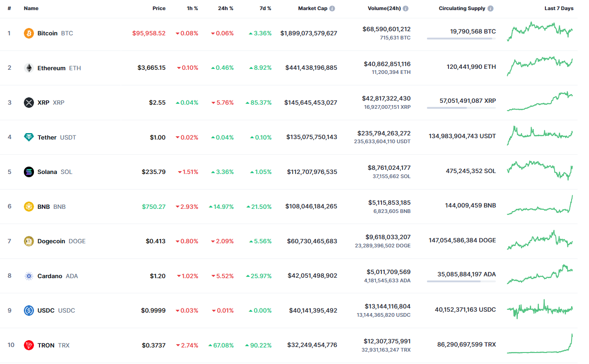Image resolution: width=589 pixels, height=364 pixels.
Task: Open the Dogecoin DOGE coin page link
Action: 62,241
